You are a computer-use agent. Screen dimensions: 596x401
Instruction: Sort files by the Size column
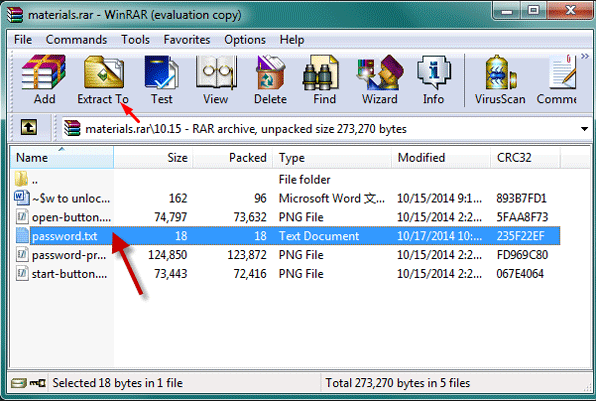coord(154,157)
